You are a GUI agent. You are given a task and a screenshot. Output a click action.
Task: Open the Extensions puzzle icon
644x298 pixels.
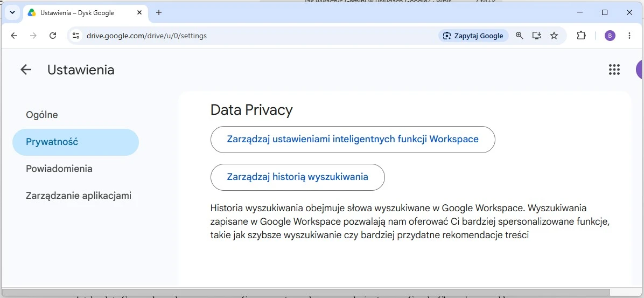[581, 36]
